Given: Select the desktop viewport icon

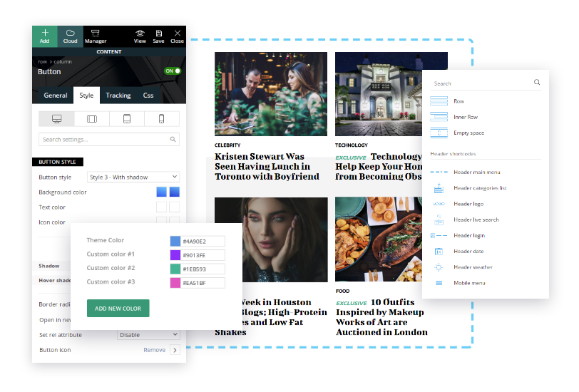Looking at the screenshot, I should click(56, 118).
